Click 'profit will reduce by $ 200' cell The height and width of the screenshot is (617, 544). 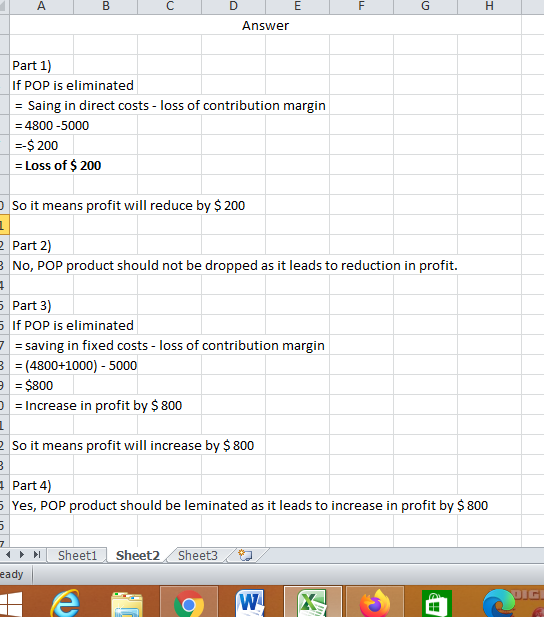(x=128, y=205)
